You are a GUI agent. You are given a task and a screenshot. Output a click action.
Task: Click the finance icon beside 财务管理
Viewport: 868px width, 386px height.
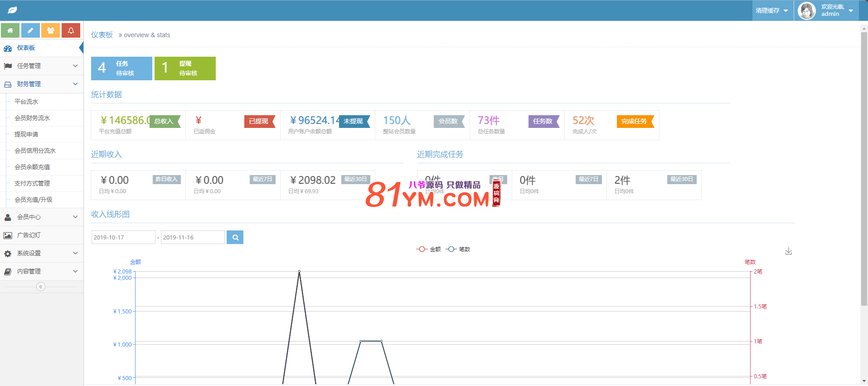coord(8,84)
